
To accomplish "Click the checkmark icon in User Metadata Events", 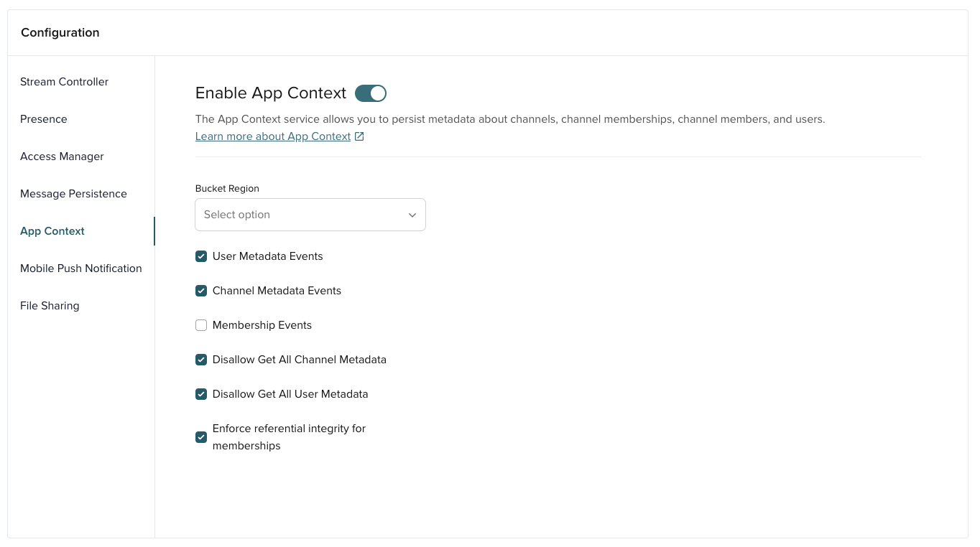I will 201,256.
